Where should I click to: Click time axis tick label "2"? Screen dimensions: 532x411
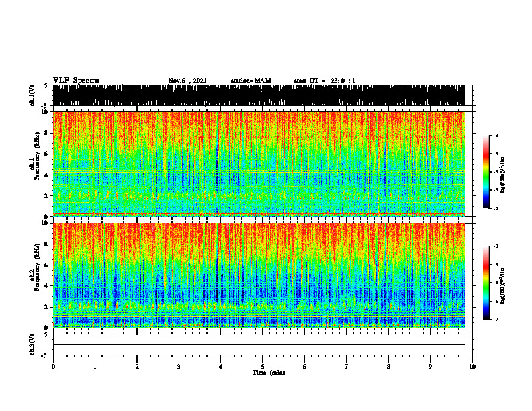pyautogui.click(x=137, y=367)
